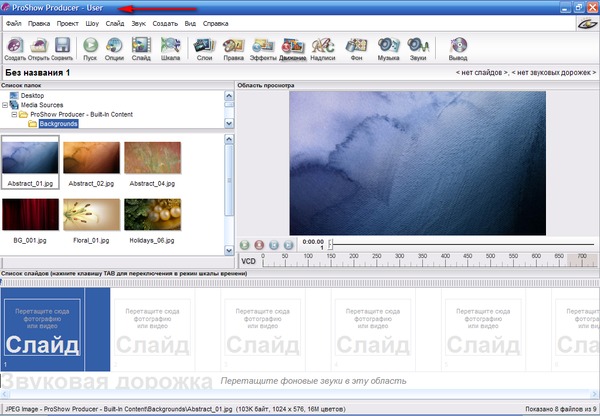Select Floral_01.jpg thumbnail

click(91, 221)
